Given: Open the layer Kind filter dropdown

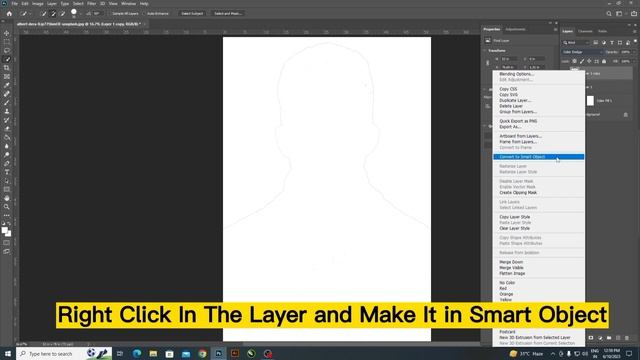Looking at the screenshot, I should pyautogui.click(x=576, y=42).
